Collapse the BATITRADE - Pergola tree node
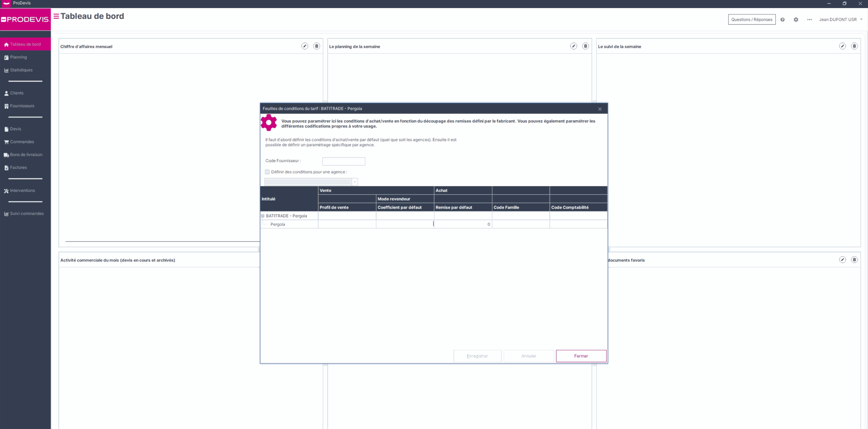The width and height of the screenshot is (868, 429). click(x=263, y=216)
